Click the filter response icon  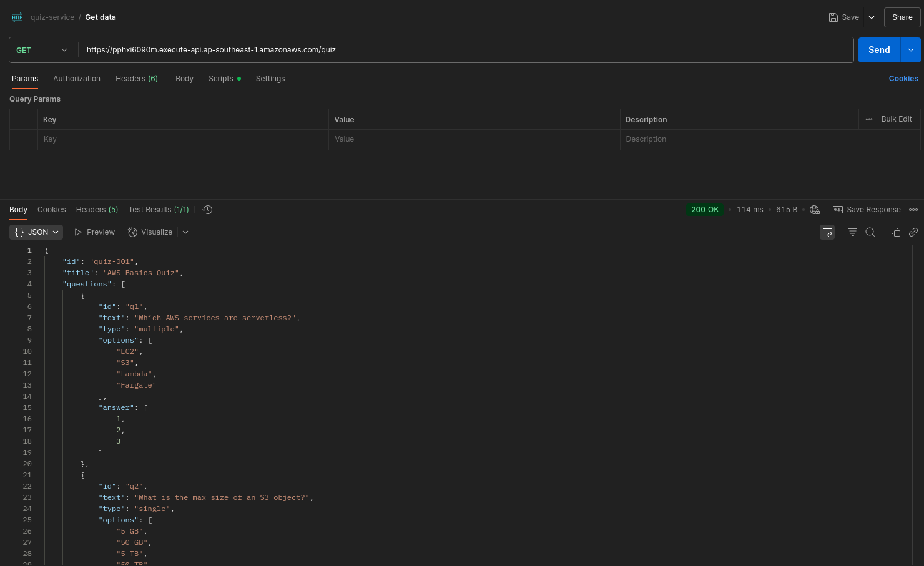pyautogui.click(x=852, y=232)
